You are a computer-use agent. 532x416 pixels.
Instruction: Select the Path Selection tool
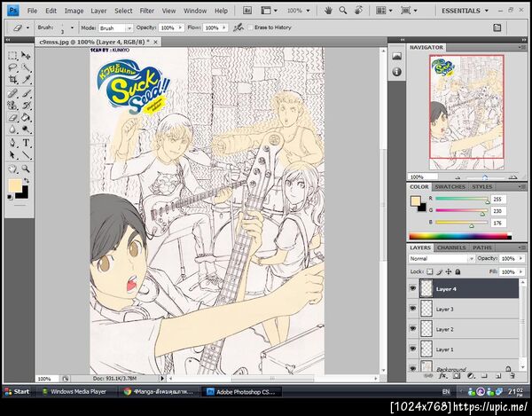(x=13, y=155)
